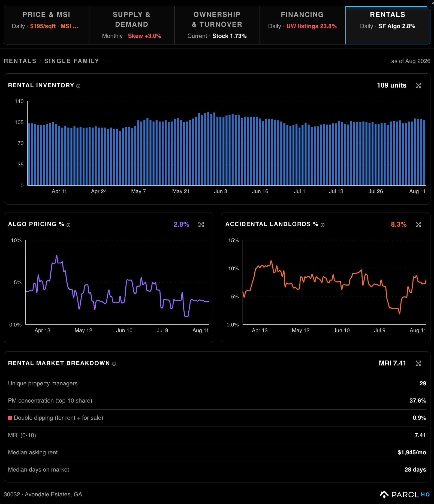Switch to the Supply & Demand tab
Viewport: 434px width, 504px height.
pos(132,25)
